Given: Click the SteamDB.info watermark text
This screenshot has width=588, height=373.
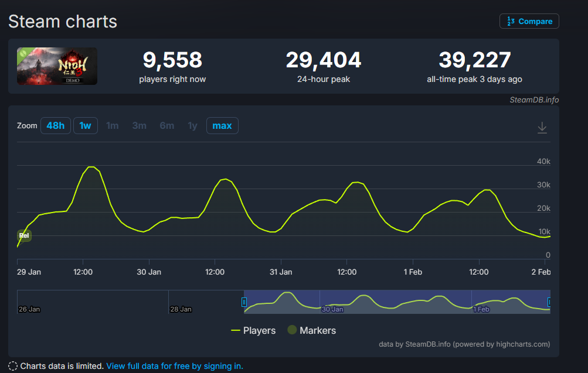Looking at the screenshot, I should click(535, 100).
